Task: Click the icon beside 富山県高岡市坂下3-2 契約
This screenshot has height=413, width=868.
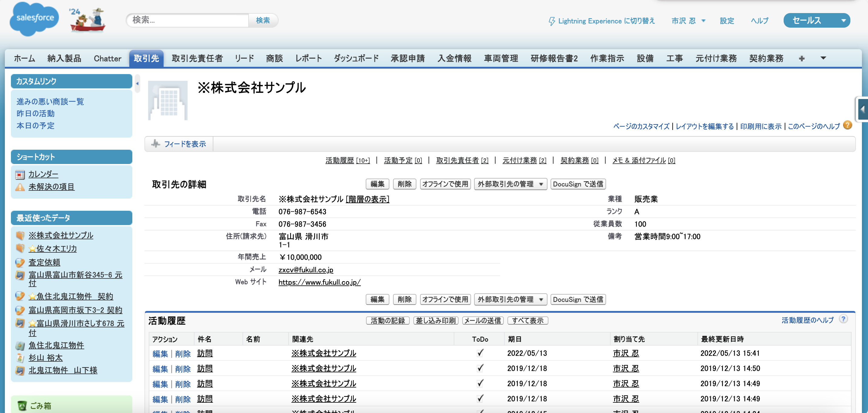Action: 20,310
